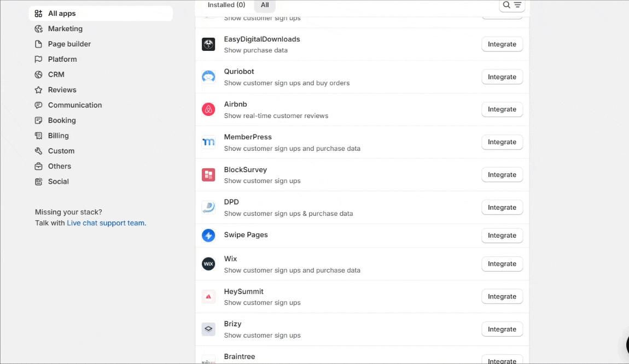This screenshot has height=364, width=629.
Task: Click the Quriobot robot logo
Action: [x=208, y=77]
